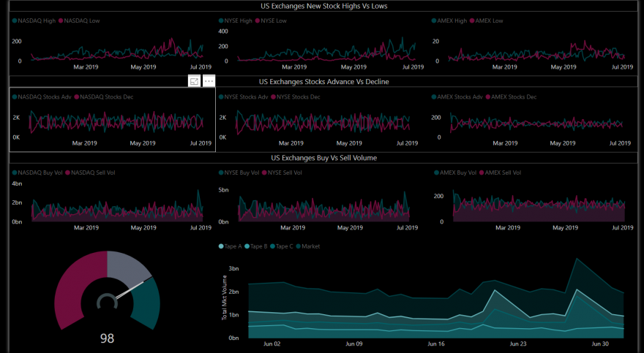Click the NASDAQ Stocks Adv legend entry
This screenshot has width=644, height=353.
pos(42,96)
